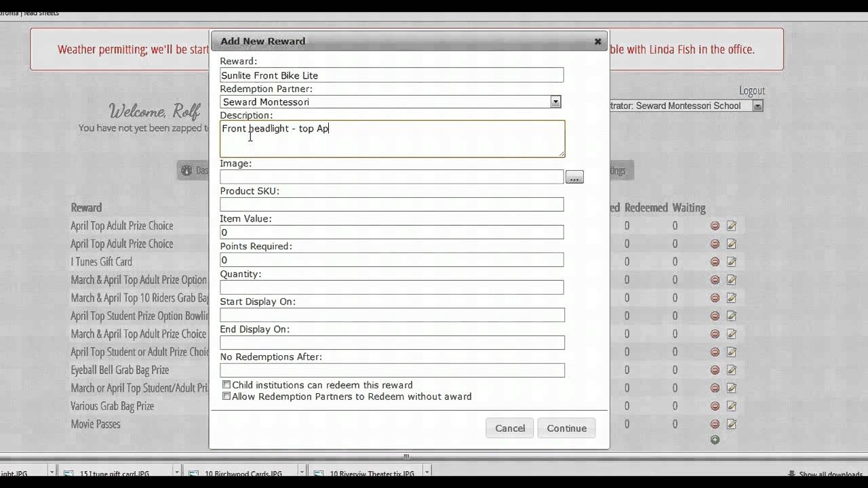868x488 pixels.
Task: Edit March & April Top Adult Prize Choice
Action: tap(732, 334)
